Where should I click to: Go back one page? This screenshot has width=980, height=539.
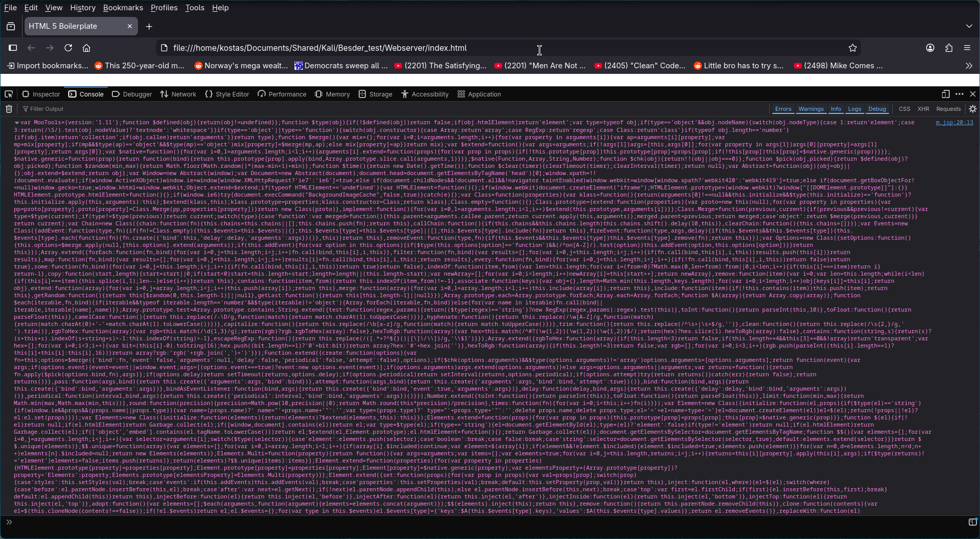pos(31,48)
